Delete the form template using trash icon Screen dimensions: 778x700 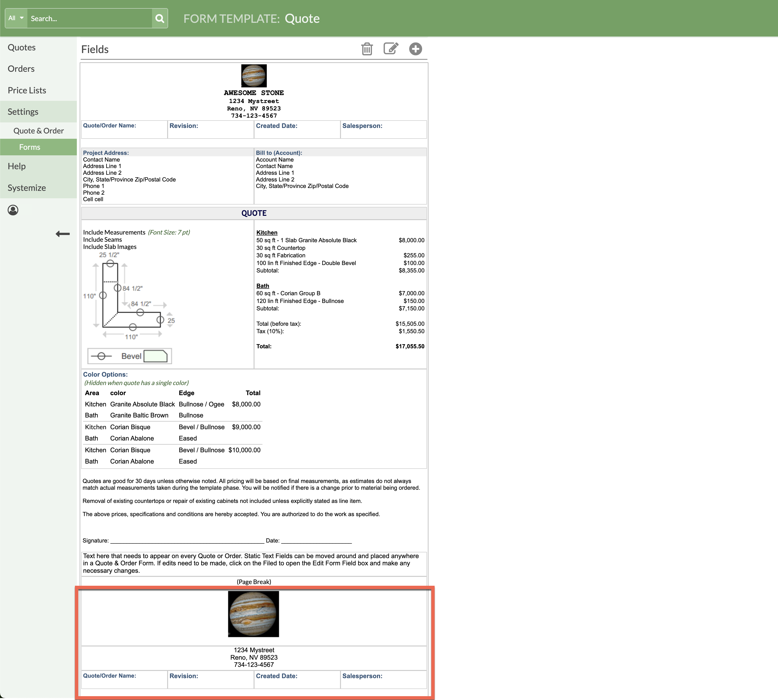coord(366,49)
